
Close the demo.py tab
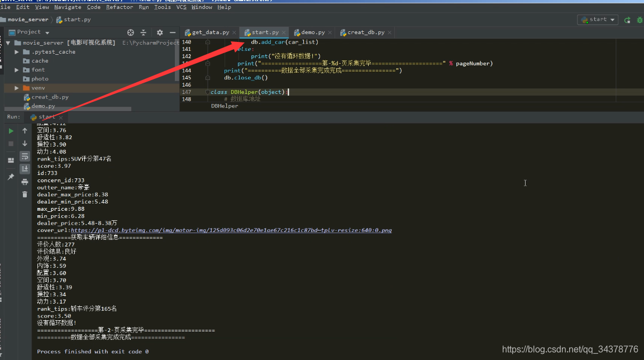click(330, 33)
